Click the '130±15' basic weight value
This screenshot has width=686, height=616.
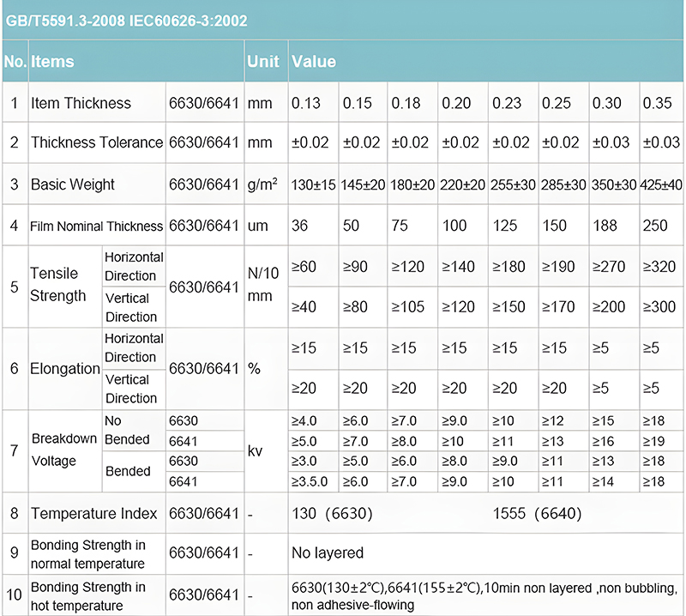point(313,184)
